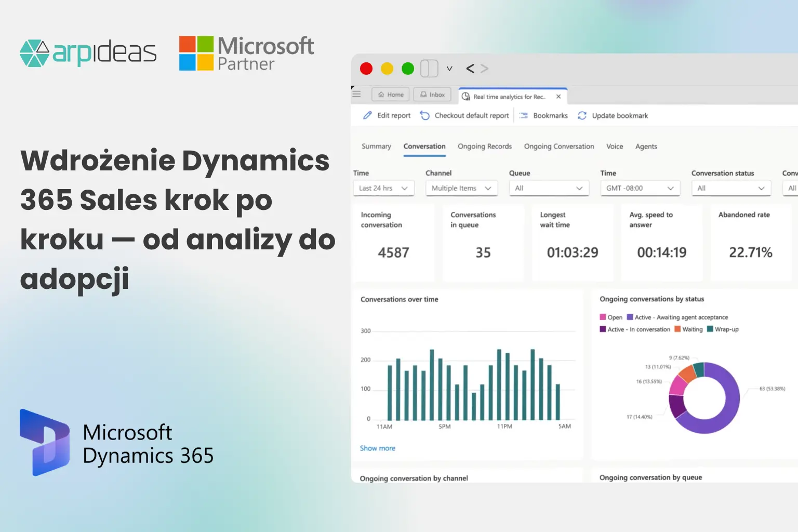Click the Open legend swatch in the donut chart
The width and height of the screenshot is (798, 532).
pyautogui.click(x=603, y=317)
